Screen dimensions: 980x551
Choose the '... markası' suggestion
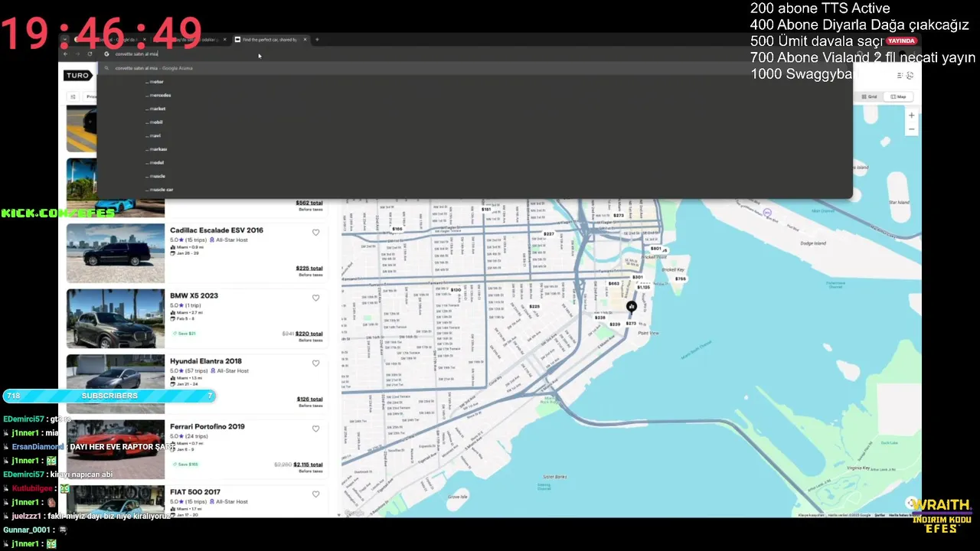(x=475, y=149)
